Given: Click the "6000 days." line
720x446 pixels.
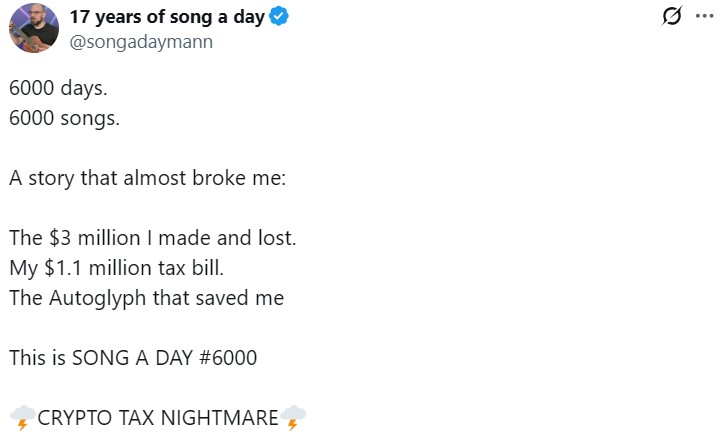Looking at the screenshot, I should (x=57, y=87).
